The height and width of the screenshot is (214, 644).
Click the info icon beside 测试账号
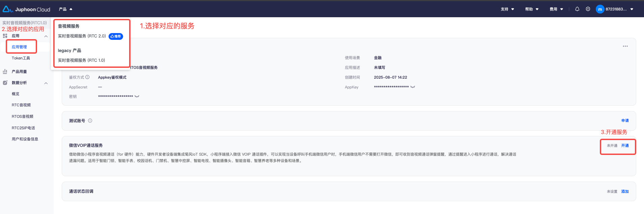[x=90, y=121]
